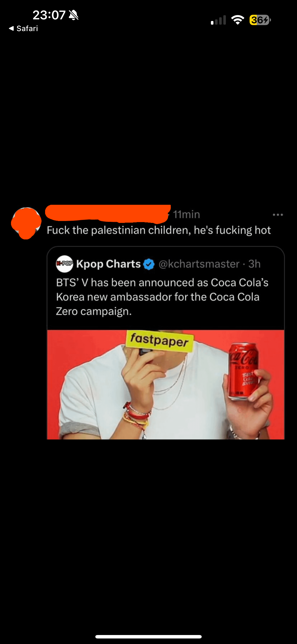The image size is (297, 644).
Task: Open the three-dot more options menu
Action: pyautogui.click(x=278, y=215)
